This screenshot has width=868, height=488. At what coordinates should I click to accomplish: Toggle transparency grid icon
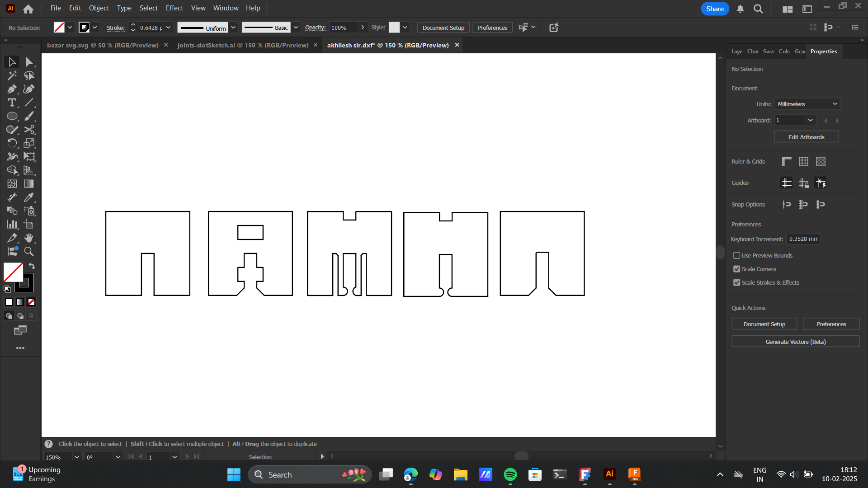click(x=821, y=161)
